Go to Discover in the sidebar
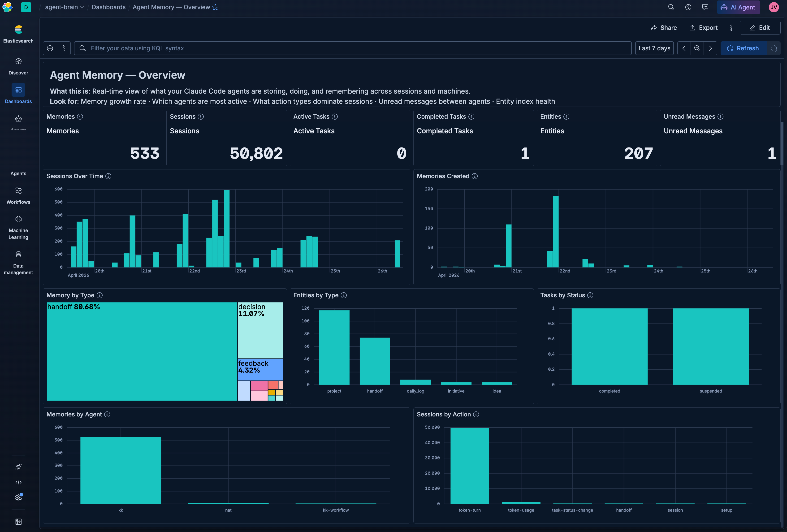The image size is (787, 532). click(x=18, y=66)
